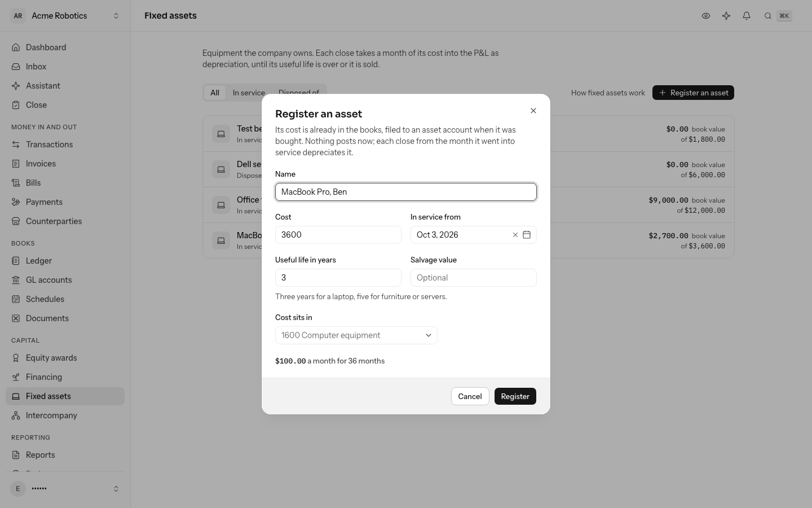Open Reports page
812x508 pixels.
tap(65, 455)
